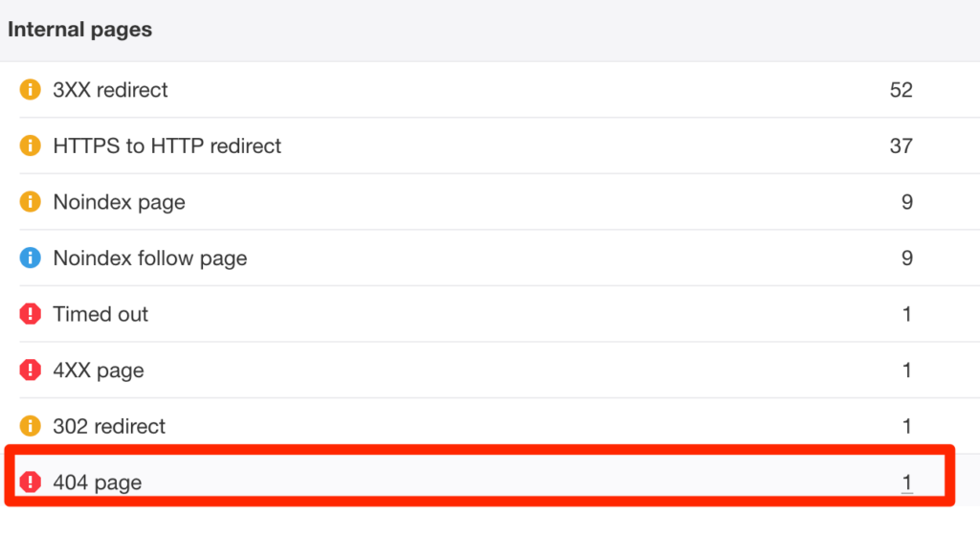
Task: Click the underlined count for 404 page
Action: click(907, 482)
